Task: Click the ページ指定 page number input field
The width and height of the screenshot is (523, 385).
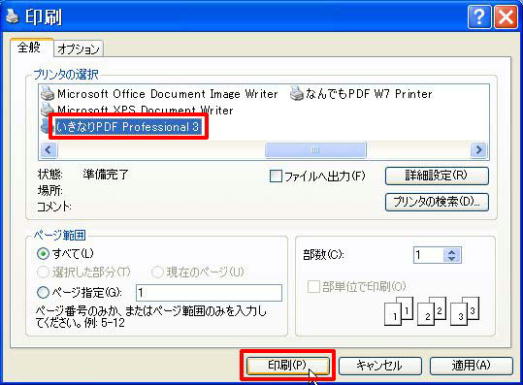Action: click(x=209, y=293)
